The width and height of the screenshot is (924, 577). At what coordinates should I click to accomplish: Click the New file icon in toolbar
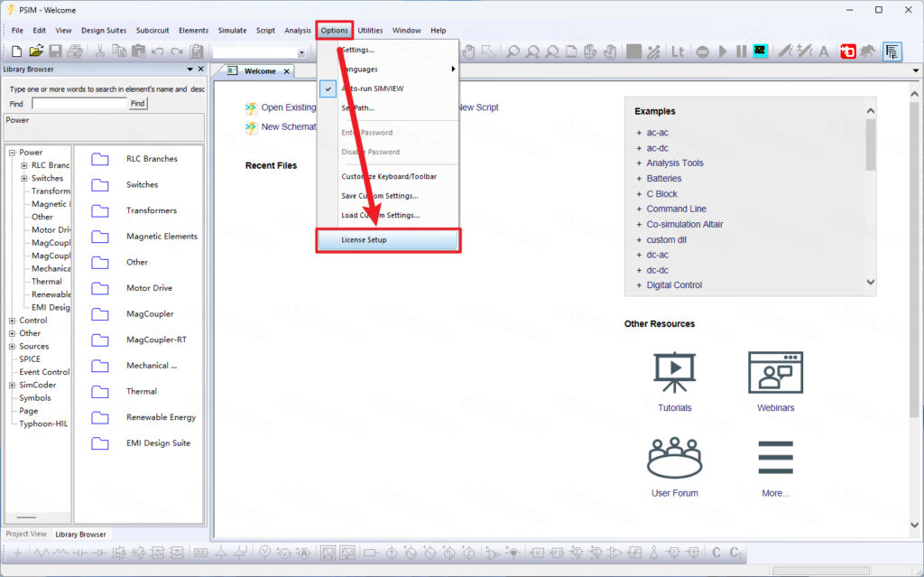coord(16,51)
